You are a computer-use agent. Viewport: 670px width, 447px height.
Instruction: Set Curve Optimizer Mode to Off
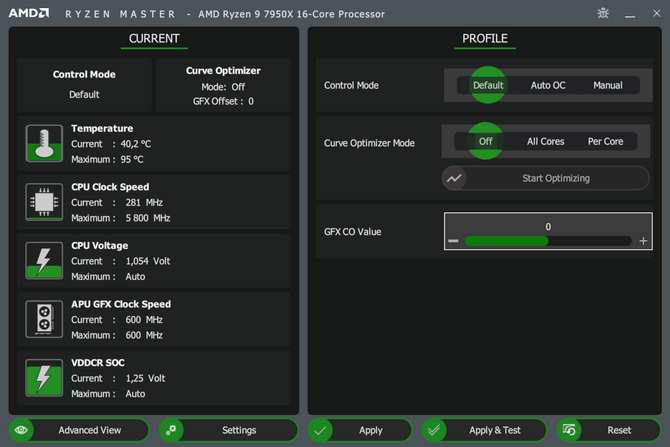coord(485,141)
